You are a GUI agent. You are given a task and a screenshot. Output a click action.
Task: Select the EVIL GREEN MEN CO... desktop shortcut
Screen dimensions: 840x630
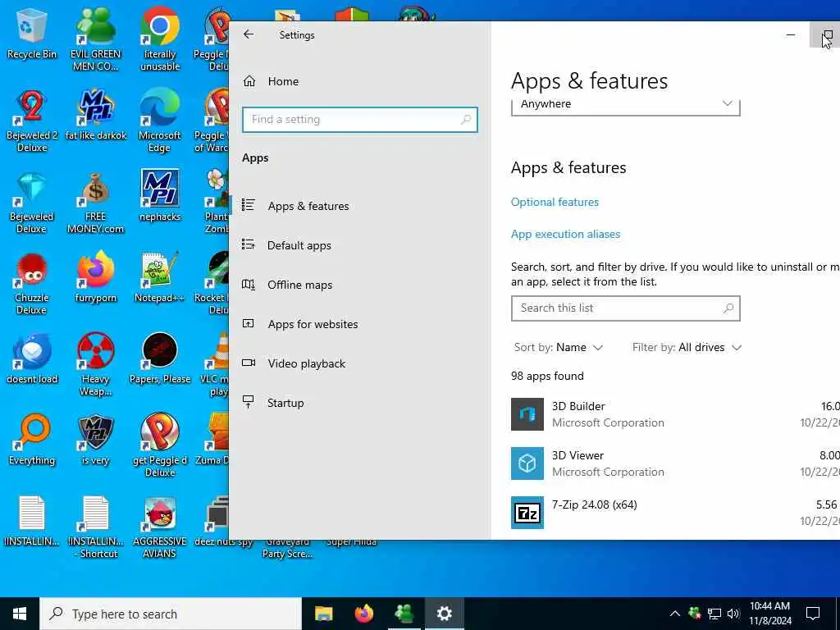point(95,40)
